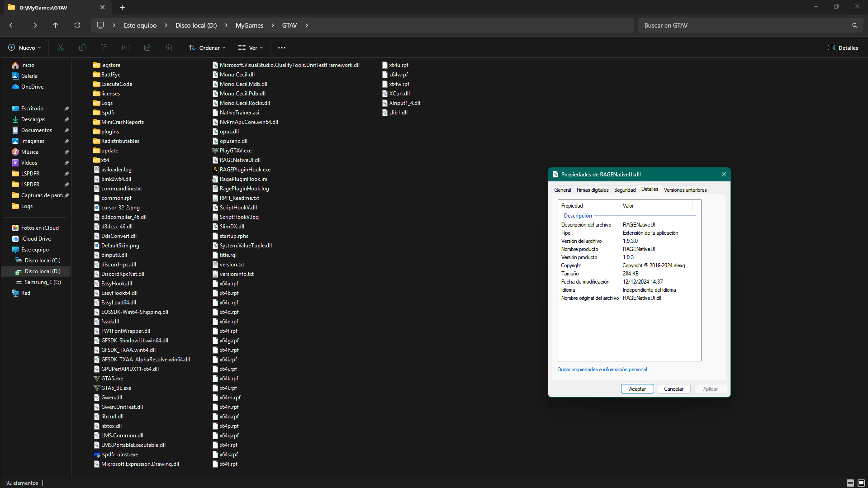Click the Refresh icon in navigation bar

(x=77, y=25)
